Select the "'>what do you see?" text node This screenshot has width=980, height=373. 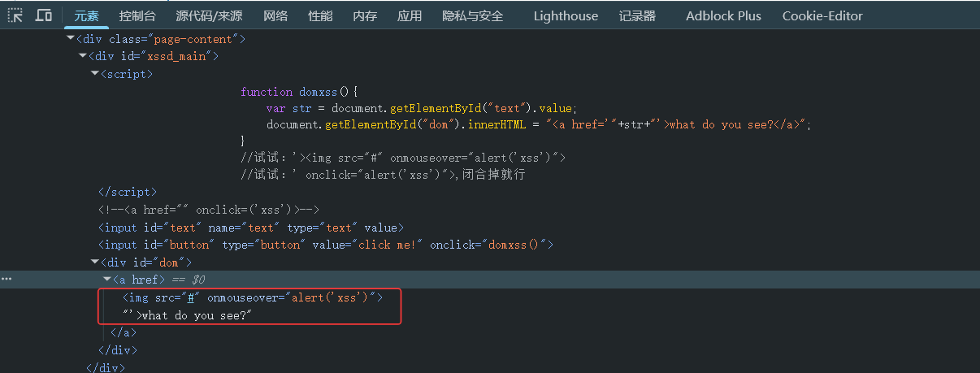point(188,314)
